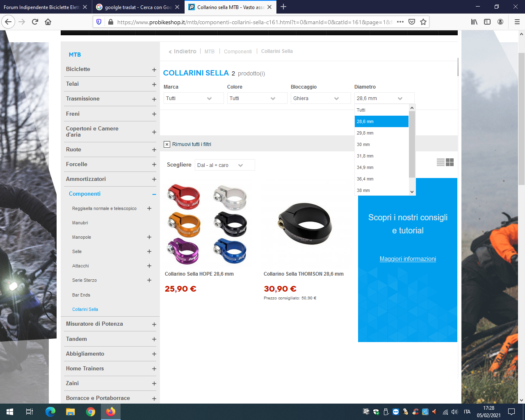The height and width of the screenshot is (420, 525).
Task: Click diameter list scrollbar down arrow
Action: [412, 192]
